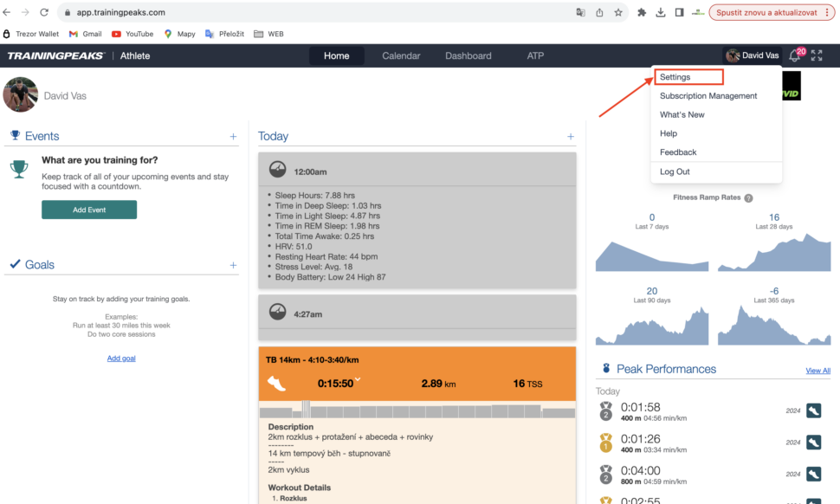The image size is (840, 504).
Task: Select Log Out in the user menu
Action: [675, 171]
